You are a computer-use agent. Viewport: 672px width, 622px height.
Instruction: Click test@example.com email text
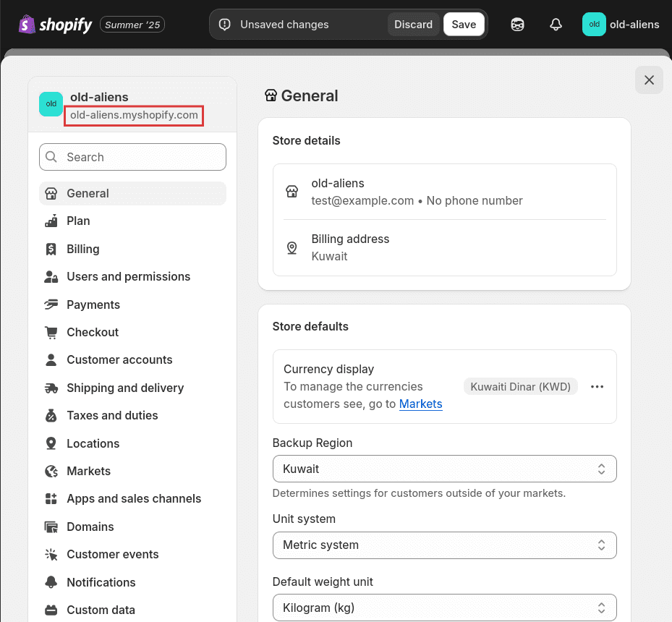coord(362,201)
